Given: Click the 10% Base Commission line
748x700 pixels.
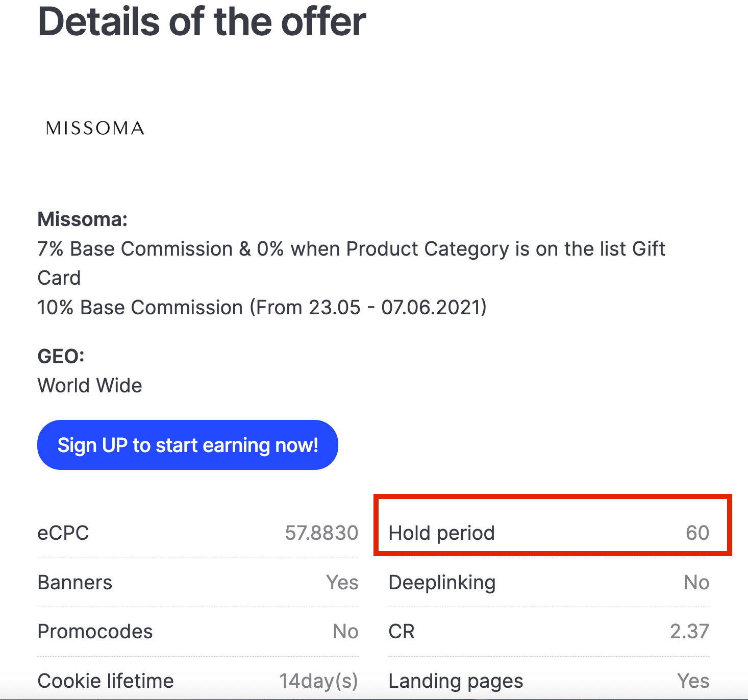Looking at the screenshot, I should click(262, 308).
